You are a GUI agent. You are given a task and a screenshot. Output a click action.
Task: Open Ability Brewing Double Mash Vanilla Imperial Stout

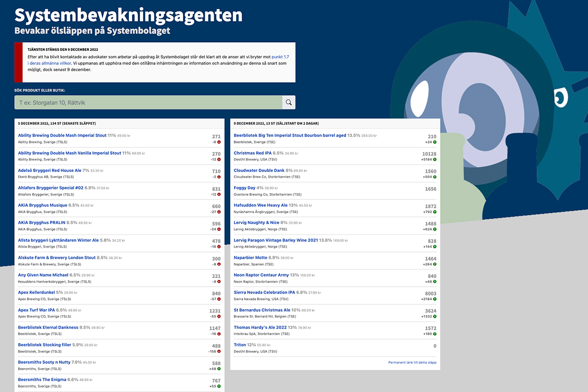point(70,153)
